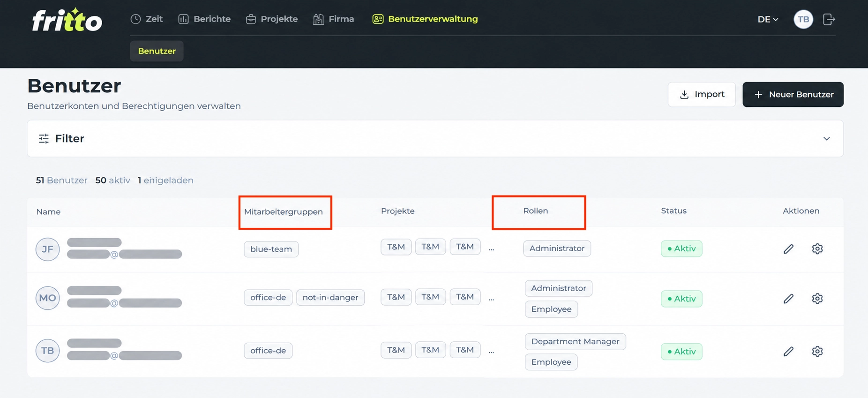Viewport: 868px width, 398px height.
Task: Click the filter sliders icon
Action: coord(44,139)
